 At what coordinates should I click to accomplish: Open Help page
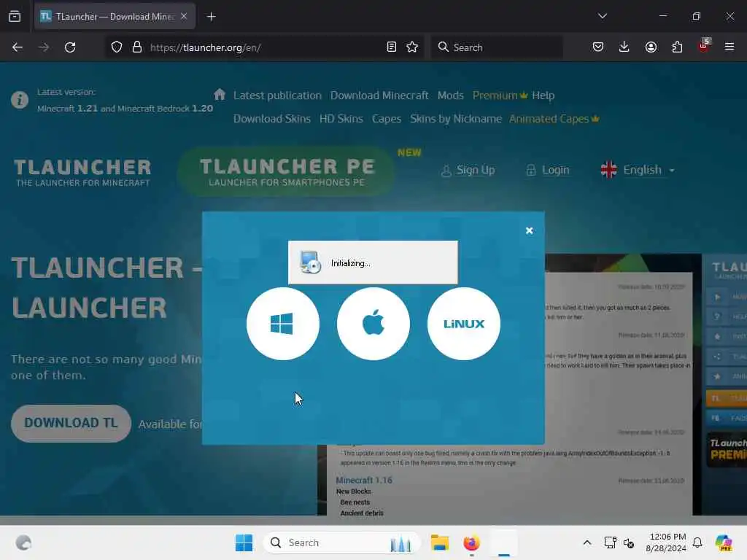pyautogui.click(x=543, y=96)
